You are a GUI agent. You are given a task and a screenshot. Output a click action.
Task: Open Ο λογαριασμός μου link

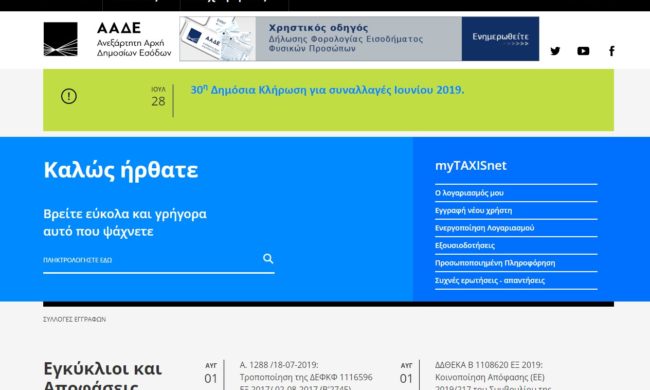coord(469,193)
